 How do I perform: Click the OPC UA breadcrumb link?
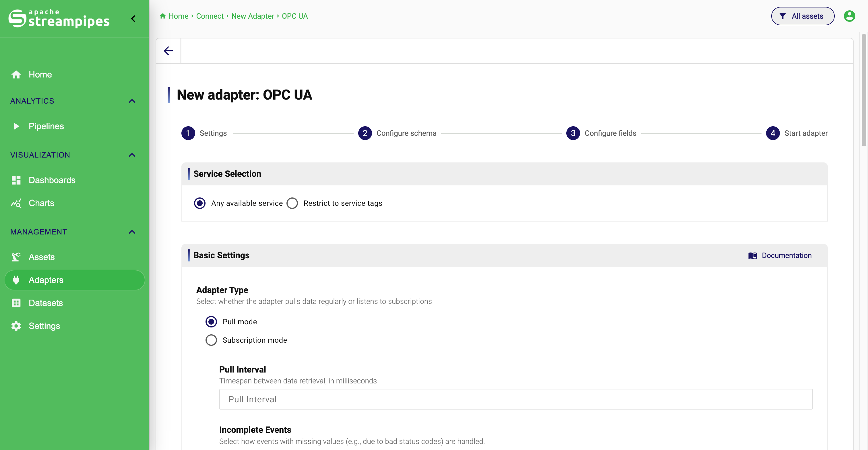(294, 16)
